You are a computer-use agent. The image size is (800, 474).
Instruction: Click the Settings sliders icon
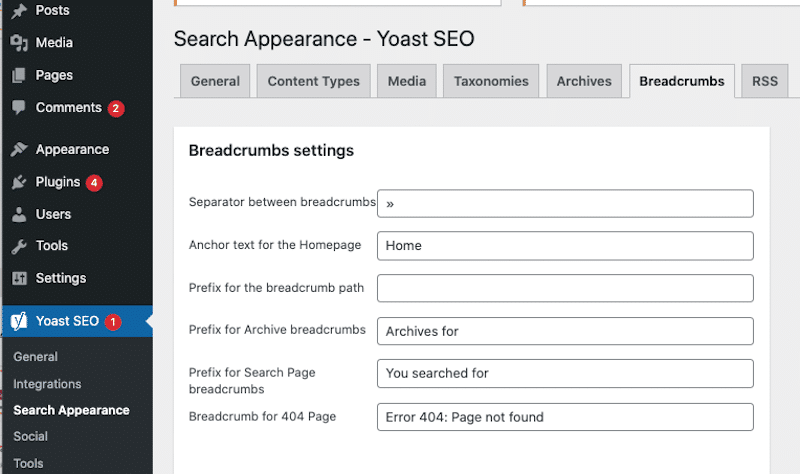pyautogui.click(x=19, y=278)
